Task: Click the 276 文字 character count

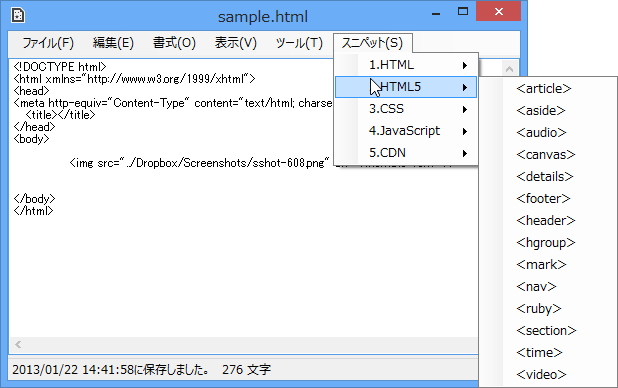Action: [x=246, y=369]
